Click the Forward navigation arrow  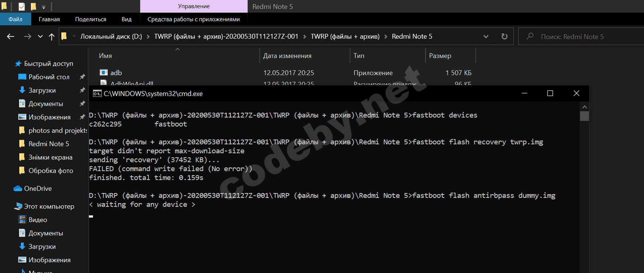(27, 37)
